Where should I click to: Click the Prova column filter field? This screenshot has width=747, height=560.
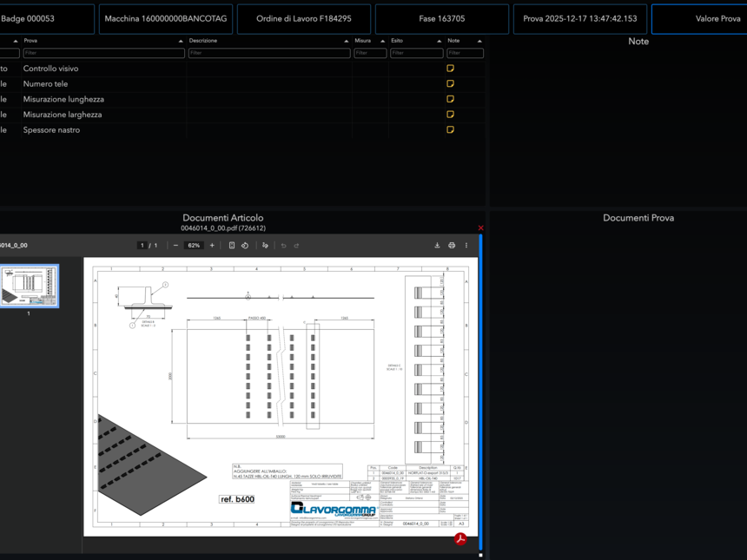(x=103, y=53)
